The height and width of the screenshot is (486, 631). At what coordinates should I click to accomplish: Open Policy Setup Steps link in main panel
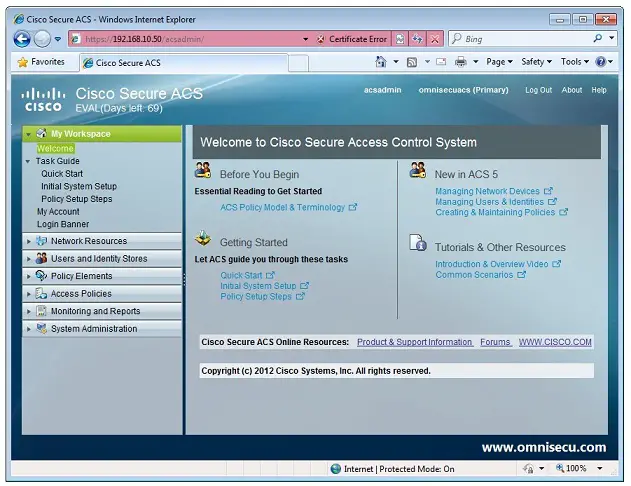[262, 296]
